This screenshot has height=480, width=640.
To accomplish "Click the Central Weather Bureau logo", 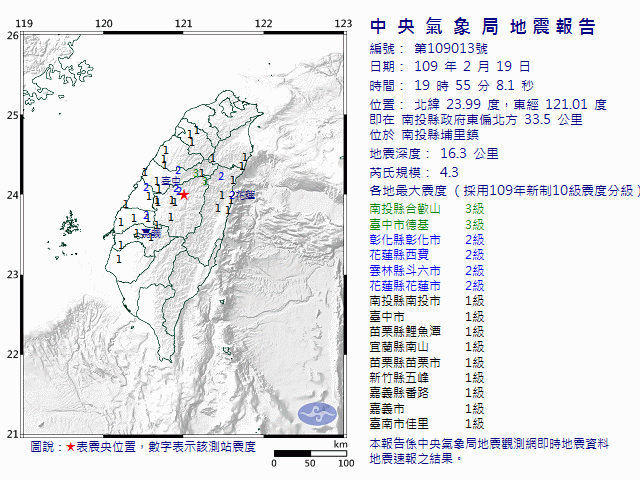I will tap(318, 414).
